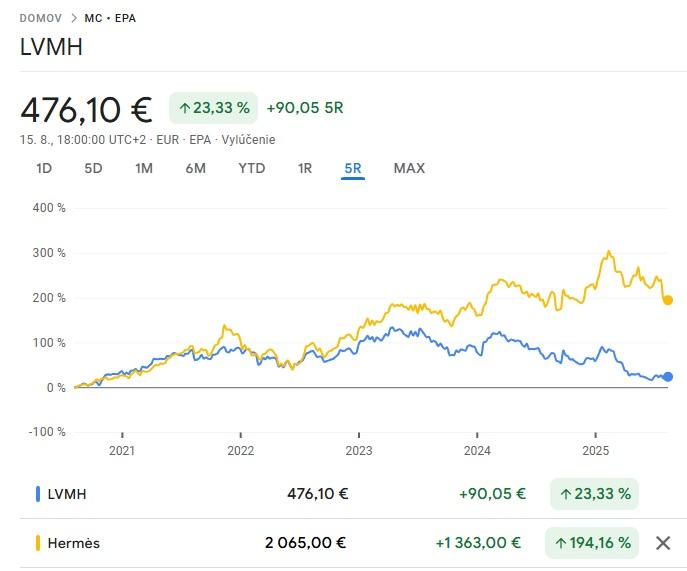Click the blue LVMH legend color marker
Viewport: 687px width, 571px height.
[38, 493]
